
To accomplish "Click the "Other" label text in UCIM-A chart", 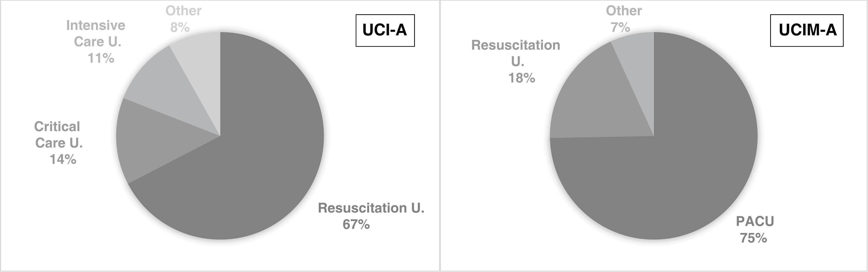I will coord(624,11).
